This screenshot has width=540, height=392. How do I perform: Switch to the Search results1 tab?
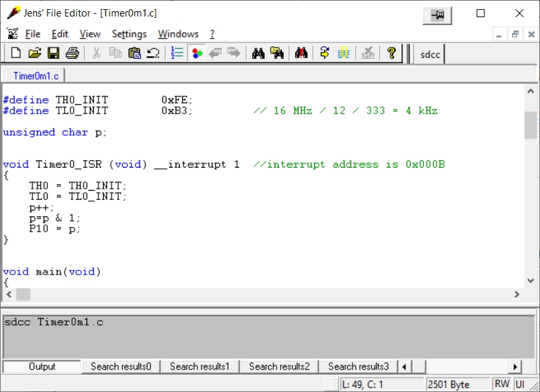click(x=199, y=366)
